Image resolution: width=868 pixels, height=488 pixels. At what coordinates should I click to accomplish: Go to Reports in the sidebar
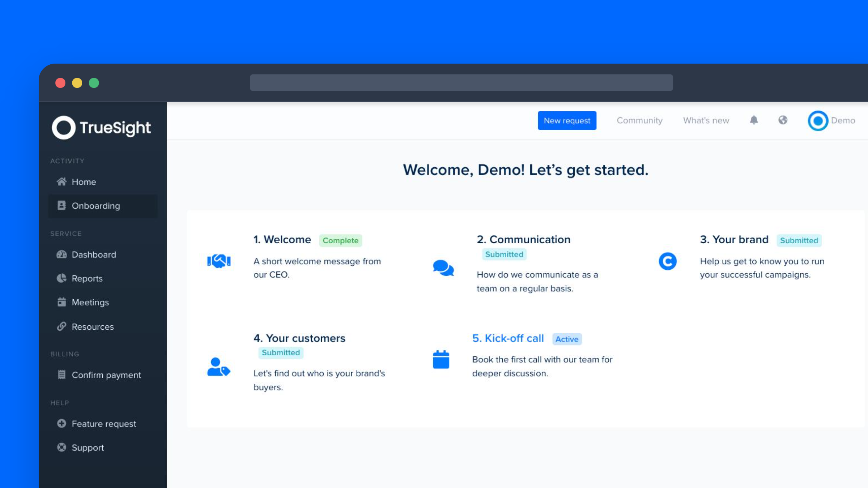point(103,278)
